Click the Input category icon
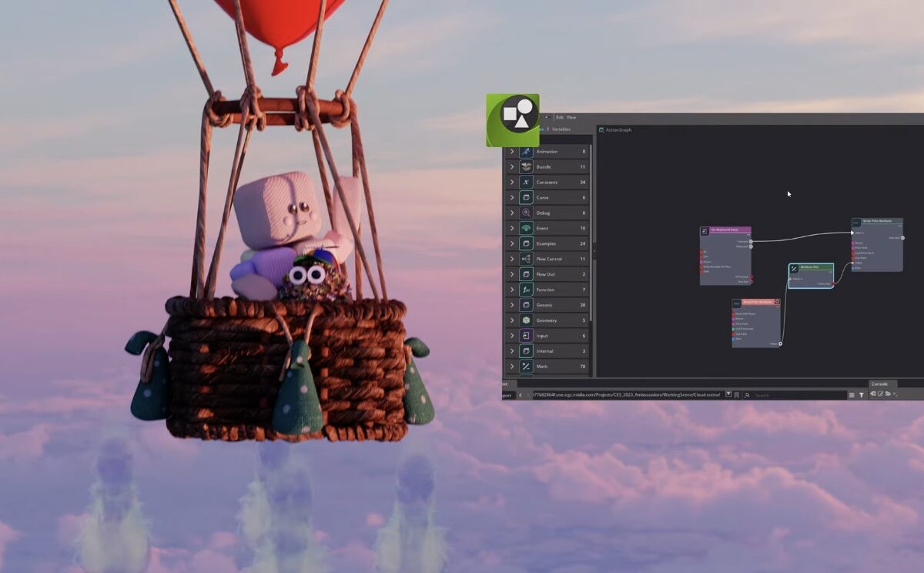Viewport: 924px width, 573px height. tap(526, 336)
